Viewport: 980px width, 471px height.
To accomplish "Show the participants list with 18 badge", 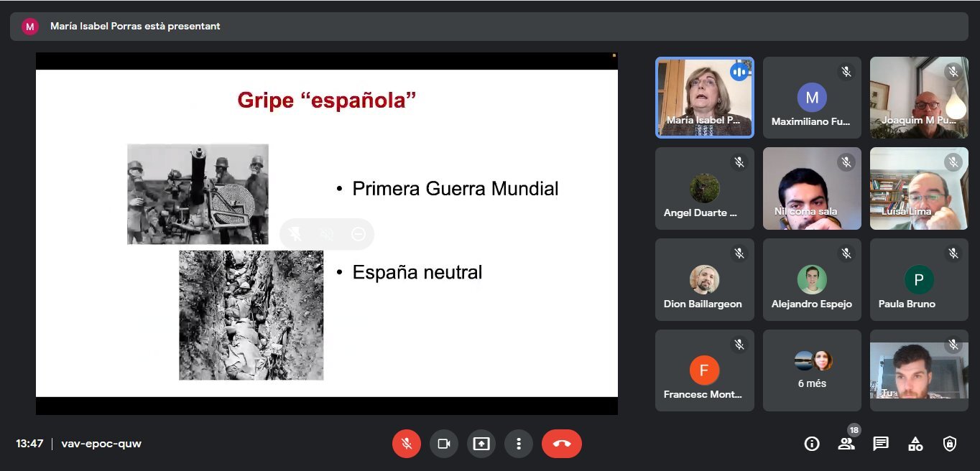I will pos(846,444).
